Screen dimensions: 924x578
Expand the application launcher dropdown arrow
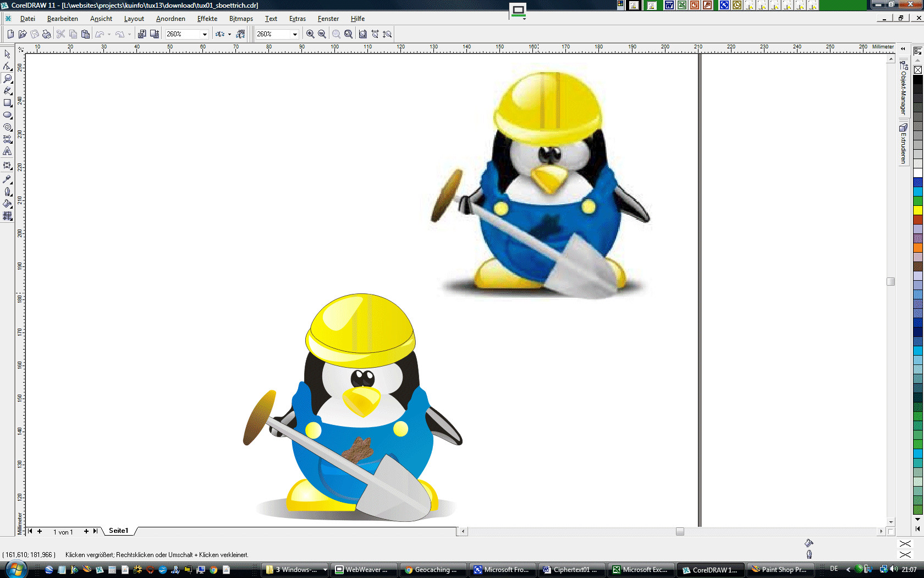(229, 34)
